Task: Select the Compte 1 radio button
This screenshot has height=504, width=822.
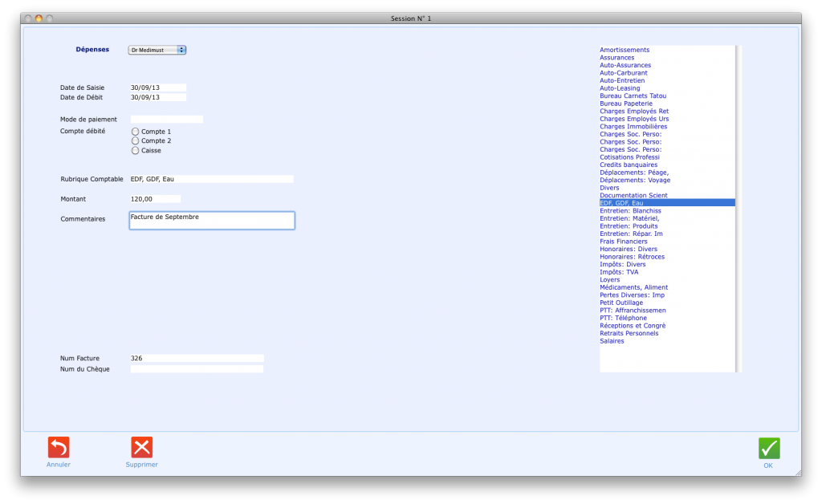Action: click(x=135, y=132)
